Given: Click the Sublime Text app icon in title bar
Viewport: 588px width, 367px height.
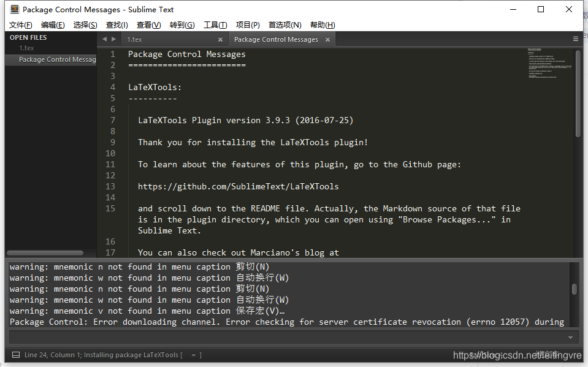Looking at the screenshot, I should [15, 9].
